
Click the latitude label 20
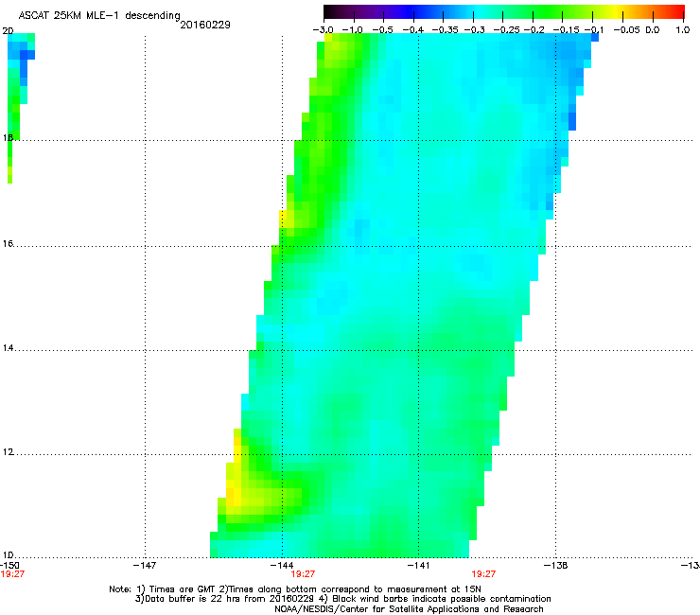(x=8, y=31)
